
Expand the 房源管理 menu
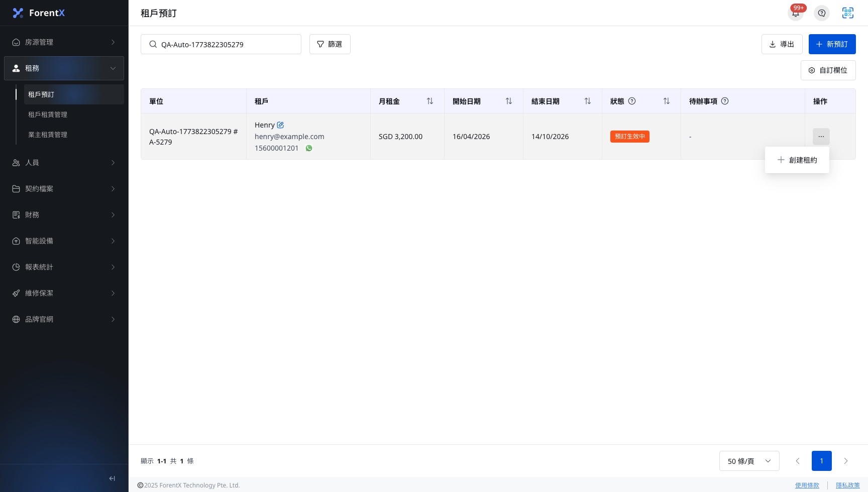(64, 42)
